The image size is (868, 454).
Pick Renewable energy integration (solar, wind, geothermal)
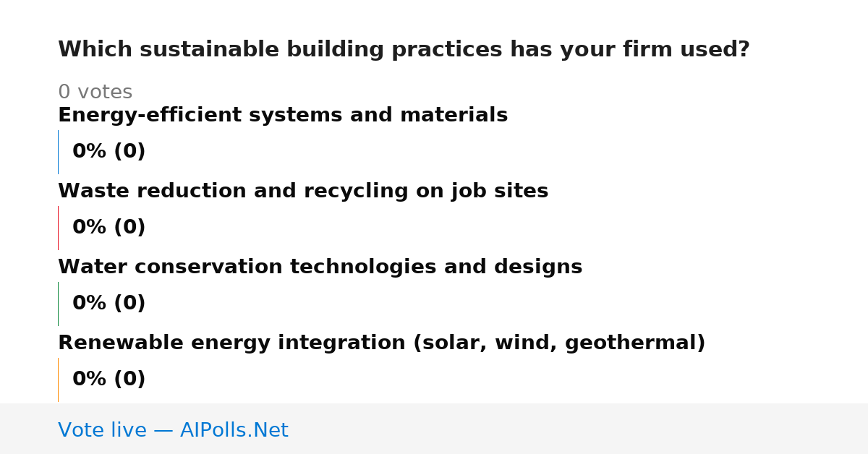tap(381, 343)
